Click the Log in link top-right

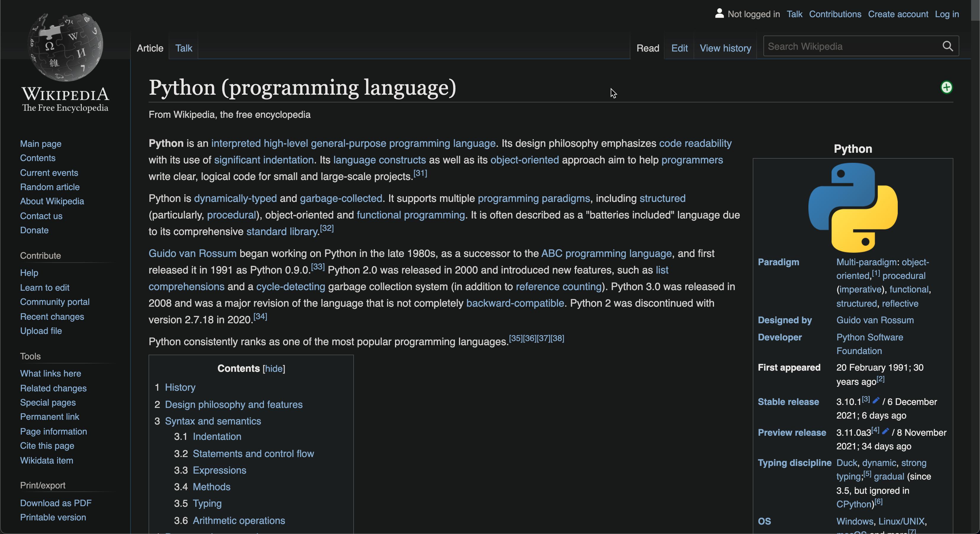[x=947, y=12]
